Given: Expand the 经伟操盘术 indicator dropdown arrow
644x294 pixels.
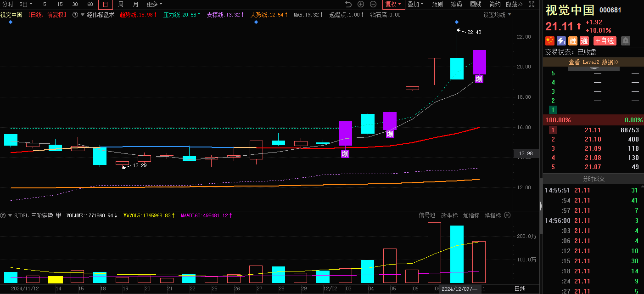Looking at the screenshot, I should (82, 14).
